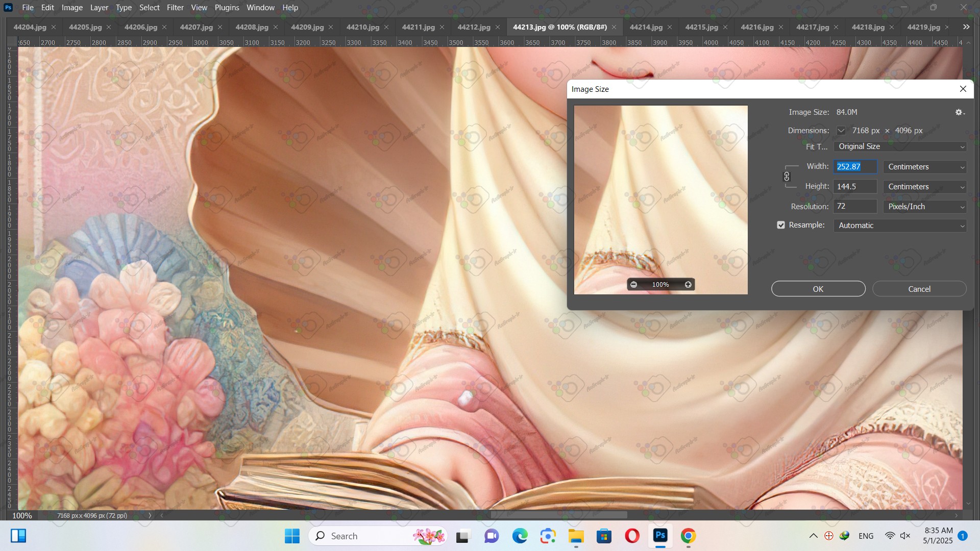The width and height of the screenshot is (980, 551).
Task: Switch to the 44207.jpg tab
Action: pos(196,27)
